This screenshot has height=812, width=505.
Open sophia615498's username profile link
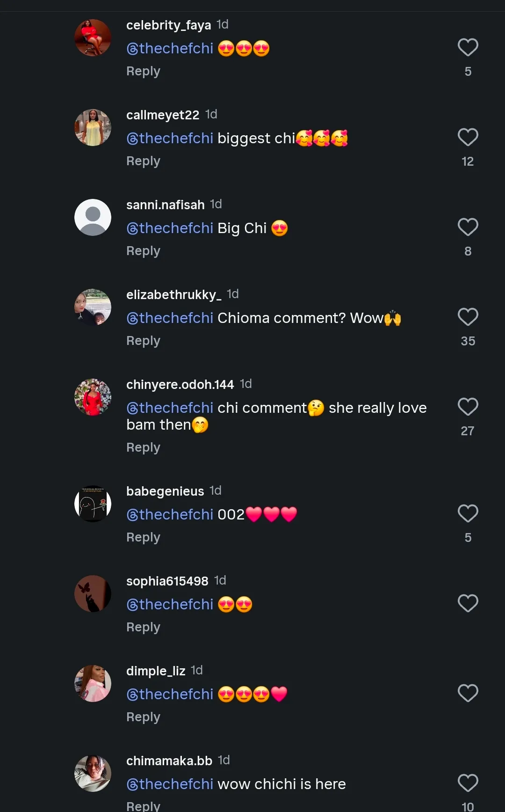pos(167,581)
